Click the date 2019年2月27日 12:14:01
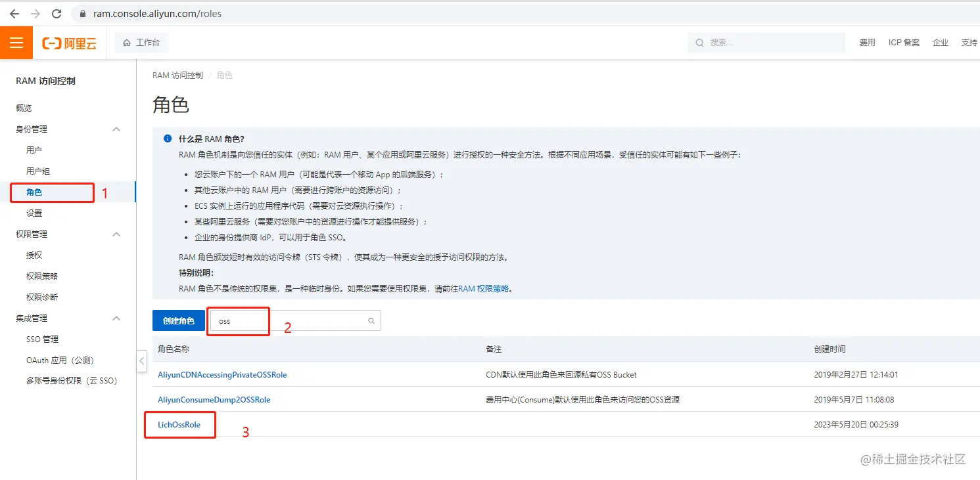Image resolution: width=980 pixels, height=480 pixels. point(856,375)
